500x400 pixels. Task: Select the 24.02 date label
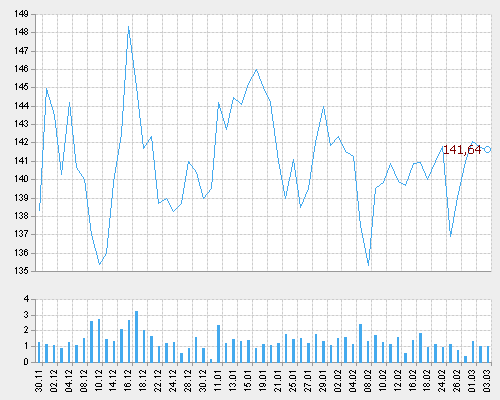443,381
